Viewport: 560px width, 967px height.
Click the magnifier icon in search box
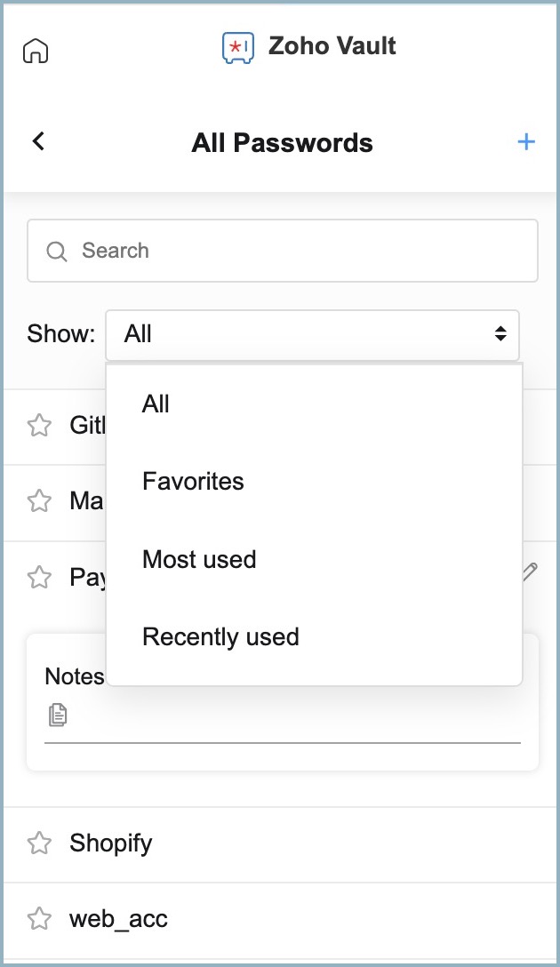point(57,252)
